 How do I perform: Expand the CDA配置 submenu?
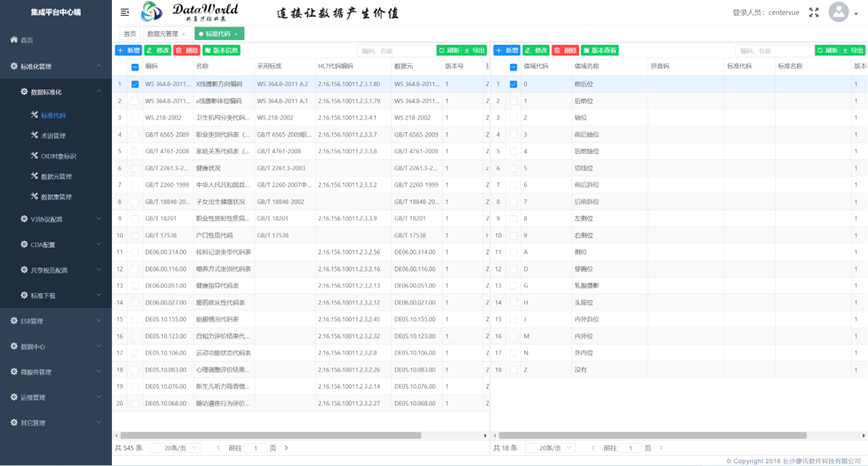(x=99, y=244)
